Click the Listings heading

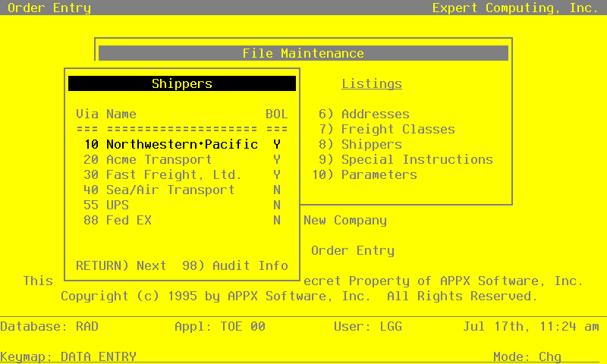click(372, 84)
